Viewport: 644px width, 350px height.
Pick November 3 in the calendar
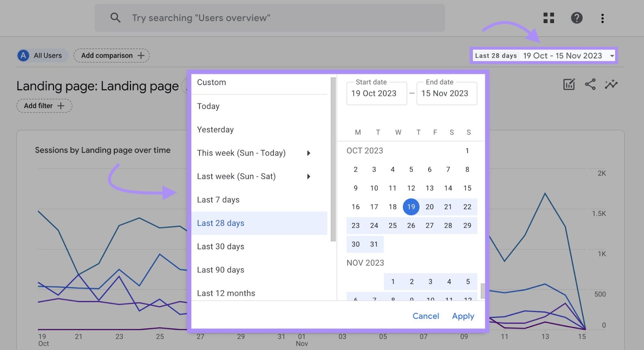pyautogui.click(x=430, y=282)
